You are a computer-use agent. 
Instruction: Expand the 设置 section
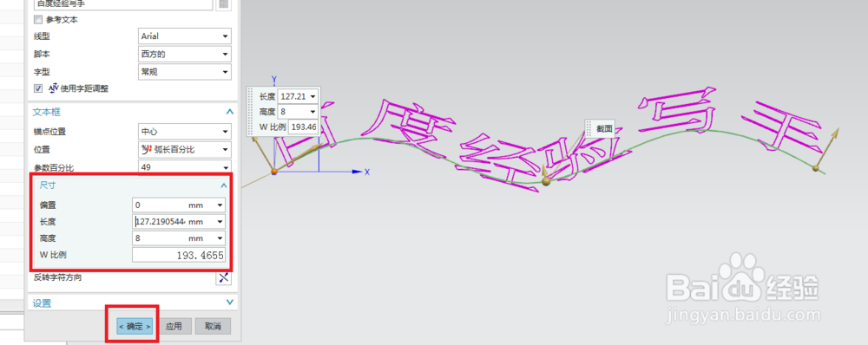pyautogui.click(x=230, y=303)
